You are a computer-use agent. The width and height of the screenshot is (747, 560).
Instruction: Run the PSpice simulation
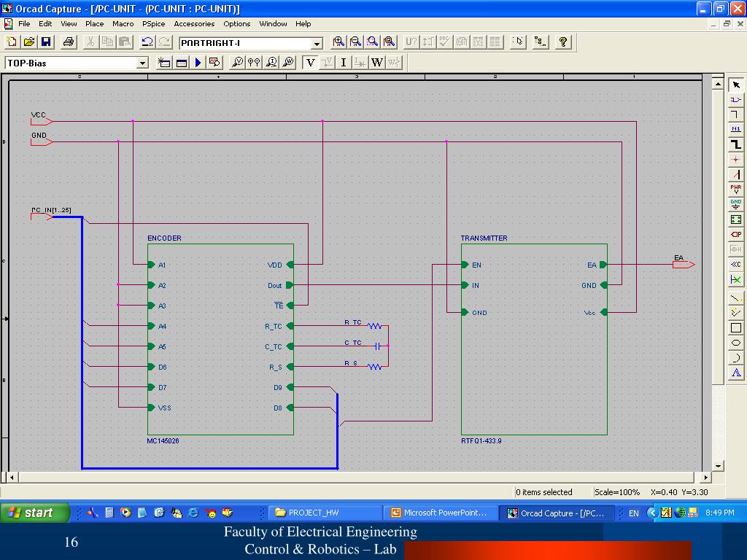click(x=198, y=63)
